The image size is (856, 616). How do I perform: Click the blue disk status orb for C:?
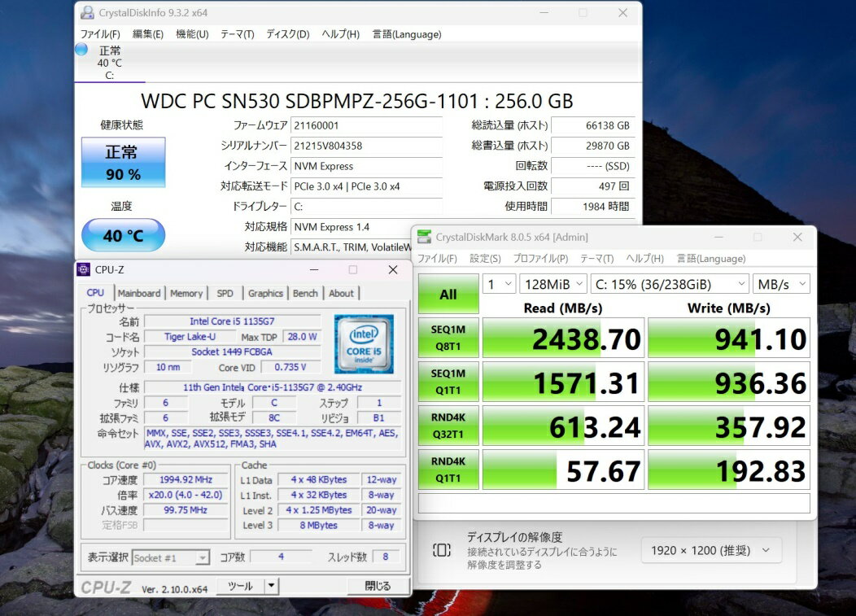coord(81,50)
